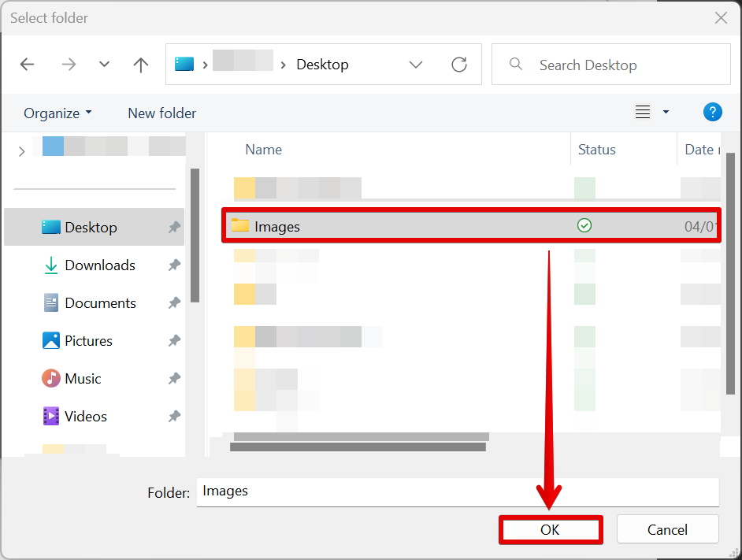The width and height of the screenshot is (742, 560).
Task: Go forward using the right arrow
Action: pyautogui.click(x=69, y=65)
